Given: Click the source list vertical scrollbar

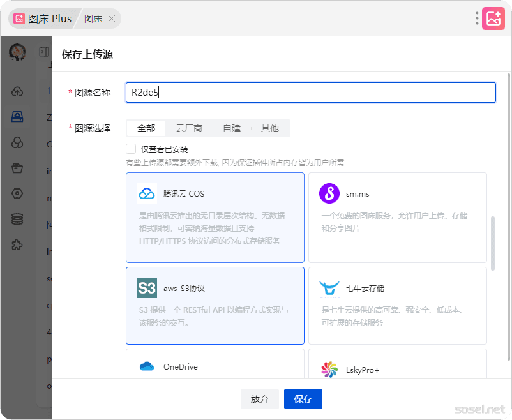Looking at the screenshot, I should pos(492,243).
